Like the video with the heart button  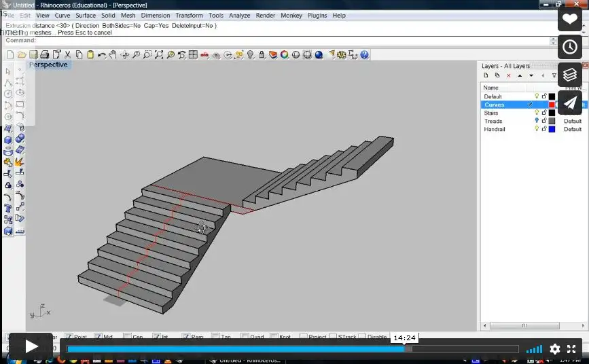570,19
